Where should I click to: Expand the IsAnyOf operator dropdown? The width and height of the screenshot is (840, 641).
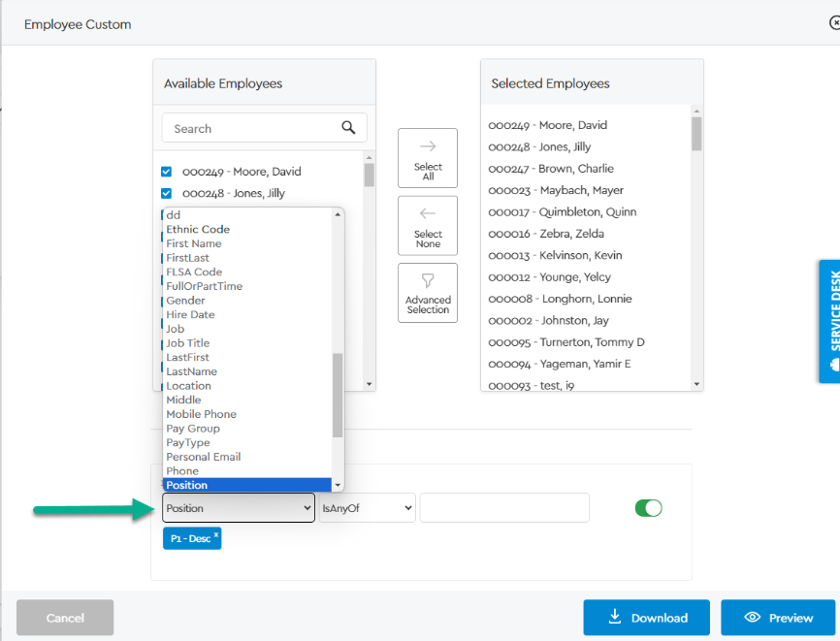click(x=367, y=508)
